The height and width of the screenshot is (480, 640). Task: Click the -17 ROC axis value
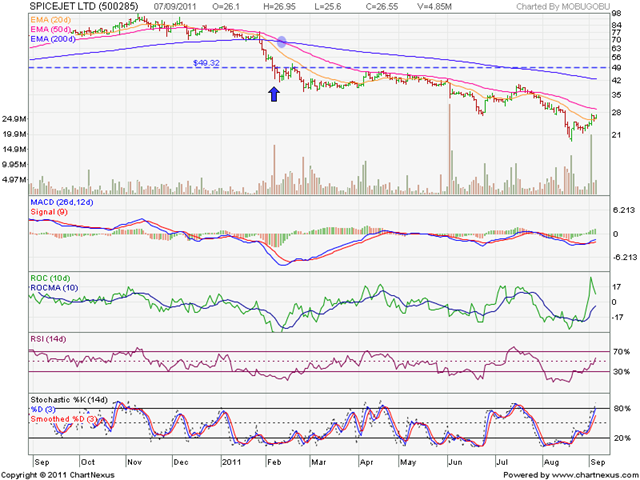click(x=618, y=317)
